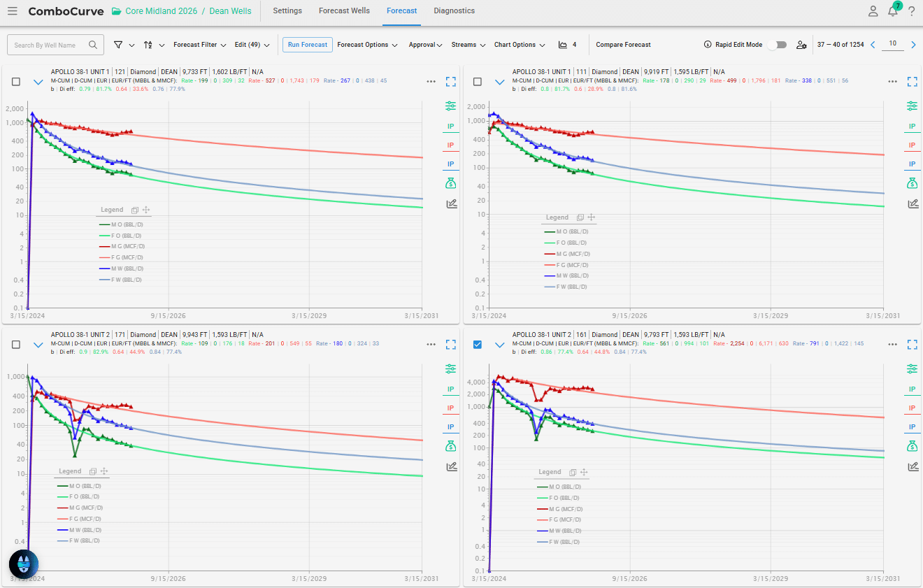
Task: Uncheck the APOLLO 38-1 UNIT 2 161 checkbox
Action: [478, 345]
